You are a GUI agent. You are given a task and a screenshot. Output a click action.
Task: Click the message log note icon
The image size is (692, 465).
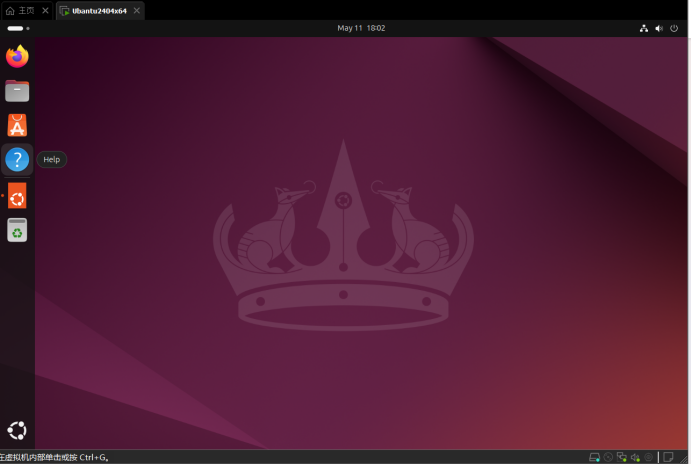coord(669,457)
